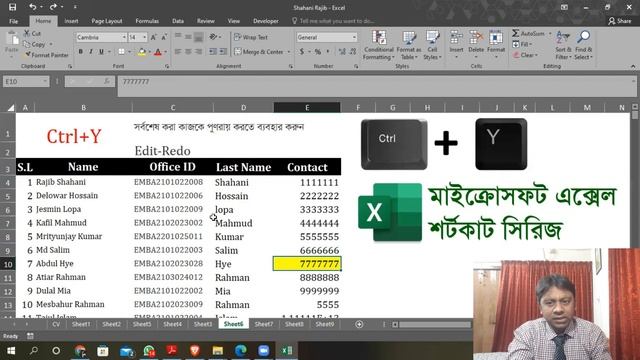The image size is (640, 360).
Task: Click AutoSum sigma button
Action: coord(528,33)
